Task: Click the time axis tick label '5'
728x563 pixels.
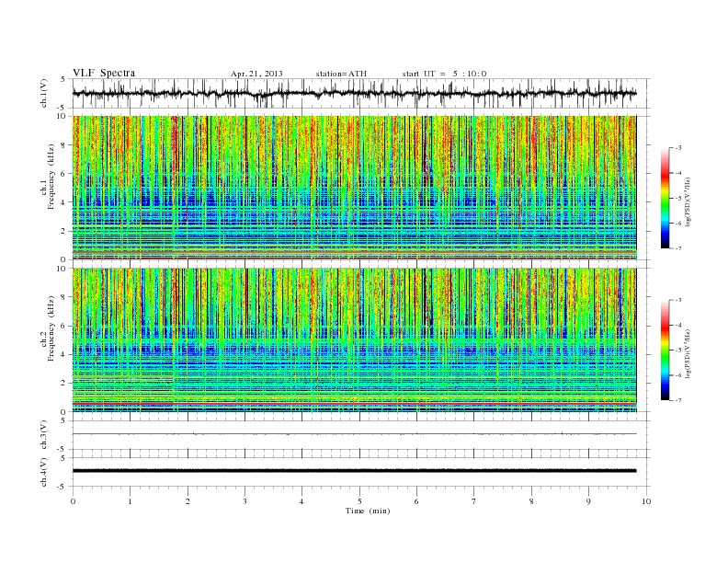Action: (x=359, y=501)
